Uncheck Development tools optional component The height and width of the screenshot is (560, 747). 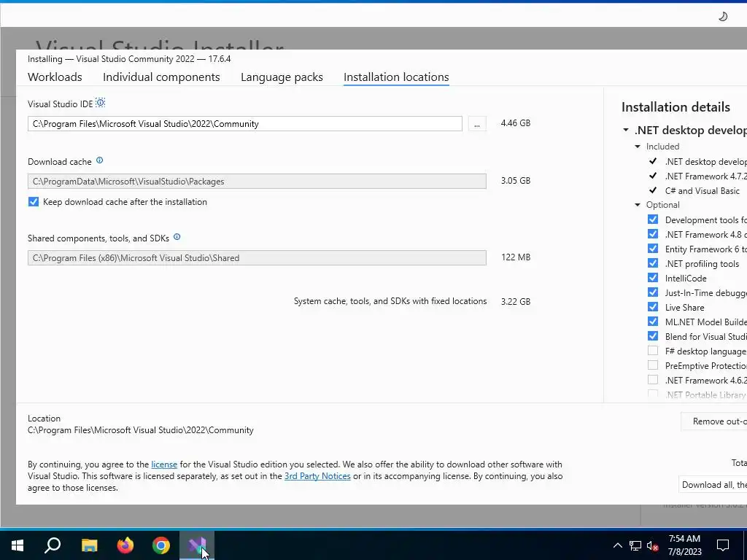(x=653, y=219)
